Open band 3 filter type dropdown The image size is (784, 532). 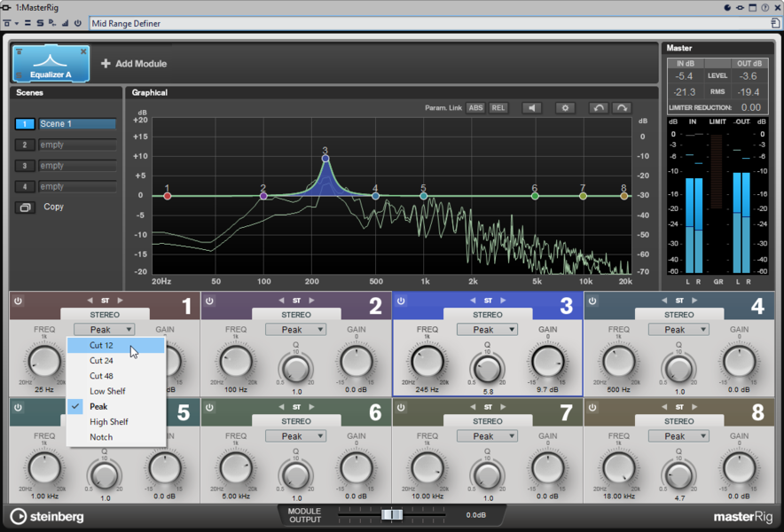(488, 330)
